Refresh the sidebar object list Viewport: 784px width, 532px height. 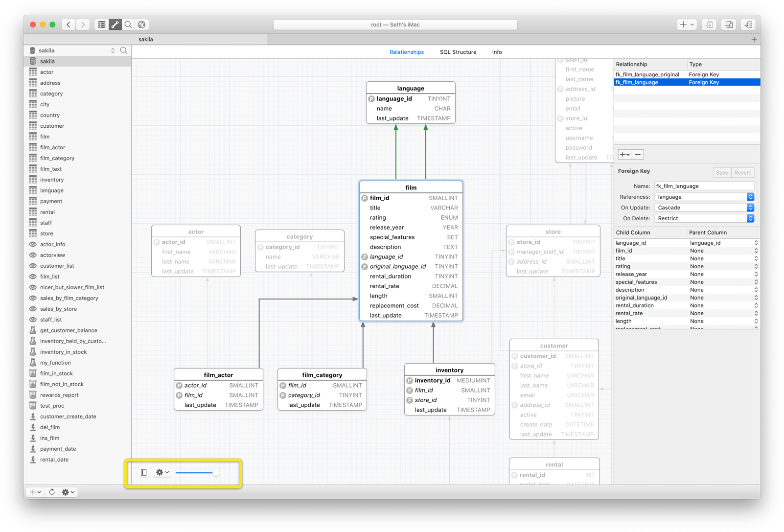click(x=52, y=492)
